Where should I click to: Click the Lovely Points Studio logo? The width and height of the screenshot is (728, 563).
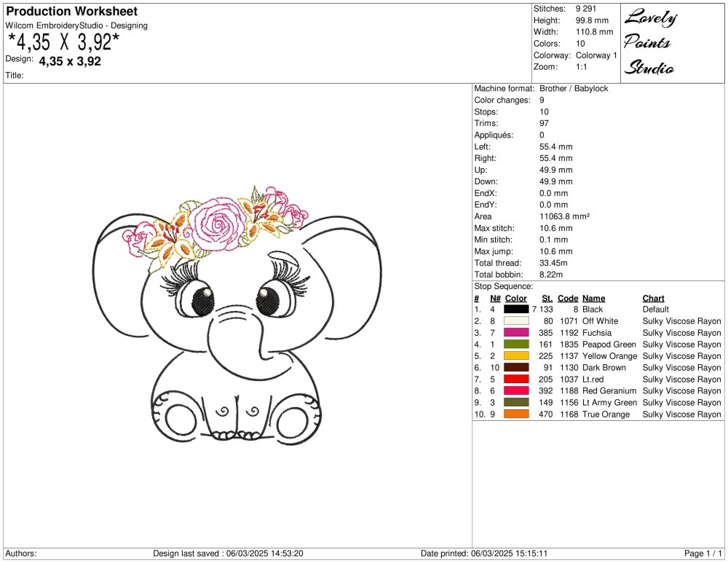650,43
